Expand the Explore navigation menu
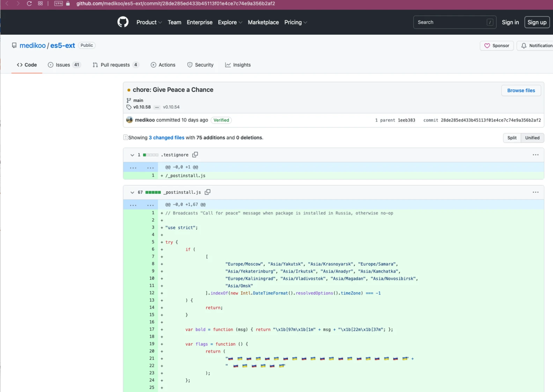 pos(230,22)
